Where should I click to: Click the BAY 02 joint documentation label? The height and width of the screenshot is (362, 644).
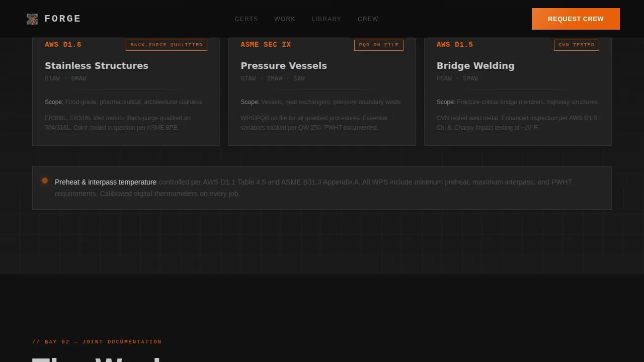point(97,341)
